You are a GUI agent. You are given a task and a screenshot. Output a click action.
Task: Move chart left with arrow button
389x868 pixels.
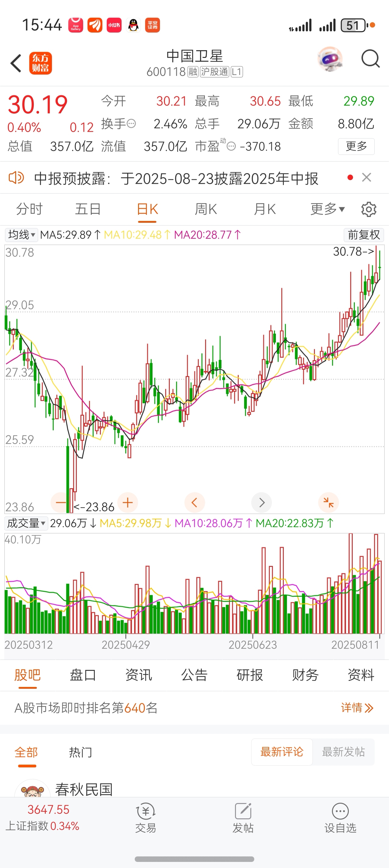coord(194,502)
